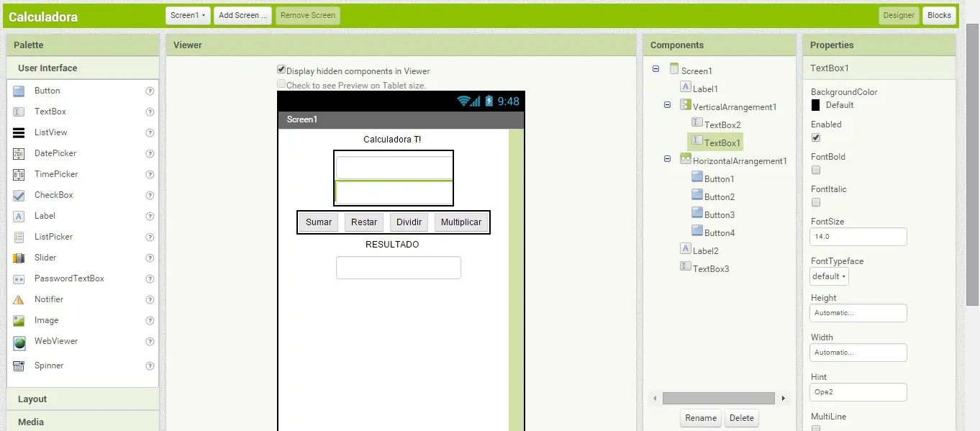This screenshot has height=431, width=980.
Task: Open help for Notifier component
Action: [x=150, y=299]
